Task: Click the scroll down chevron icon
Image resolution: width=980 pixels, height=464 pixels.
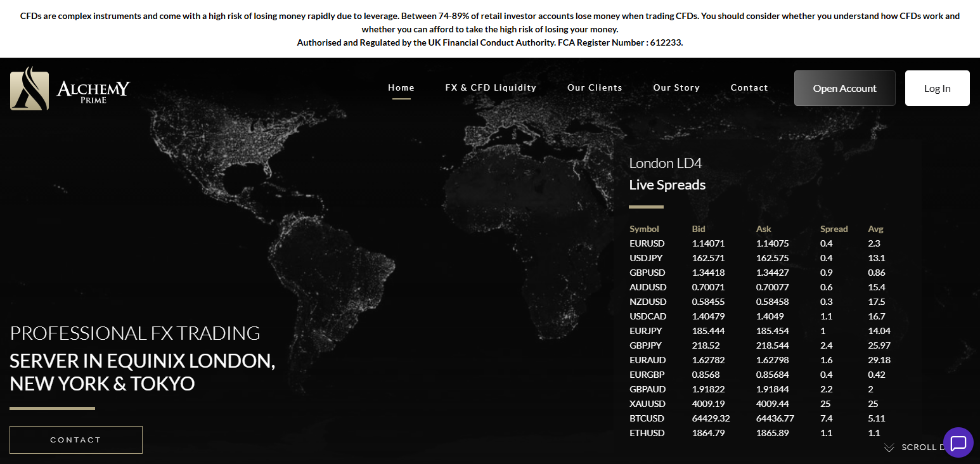Action: pyautogui.click(x=889, y=448)
